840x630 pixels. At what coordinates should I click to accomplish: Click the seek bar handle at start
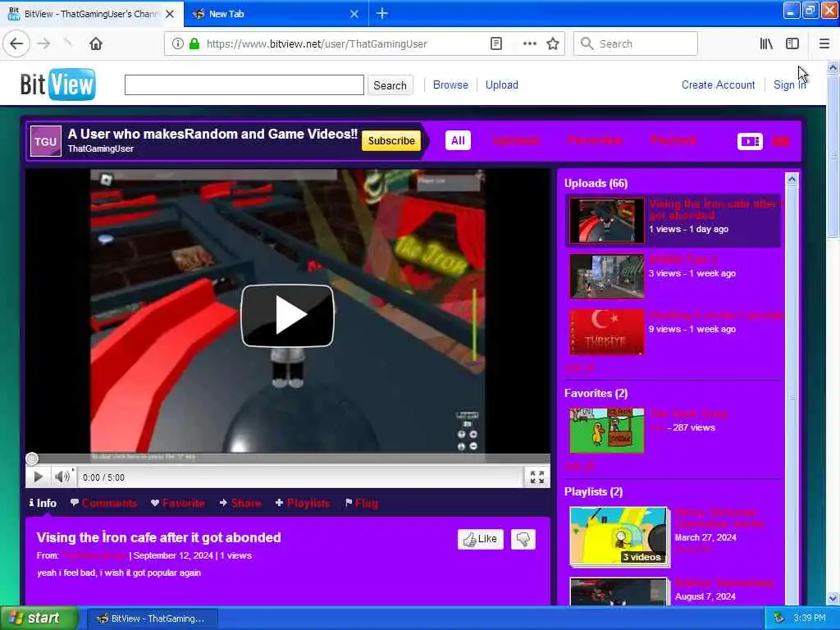tap(32, 459)
